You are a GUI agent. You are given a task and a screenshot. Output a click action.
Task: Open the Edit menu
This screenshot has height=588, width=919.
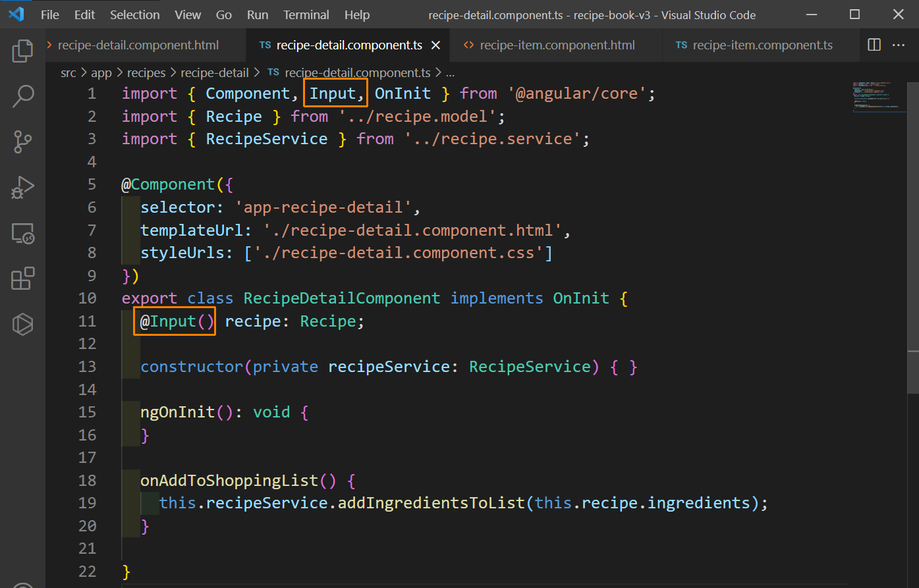point(85,14)
